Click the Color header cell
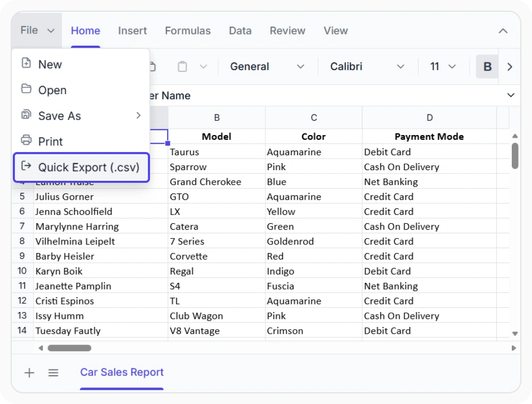 (314, 137)
